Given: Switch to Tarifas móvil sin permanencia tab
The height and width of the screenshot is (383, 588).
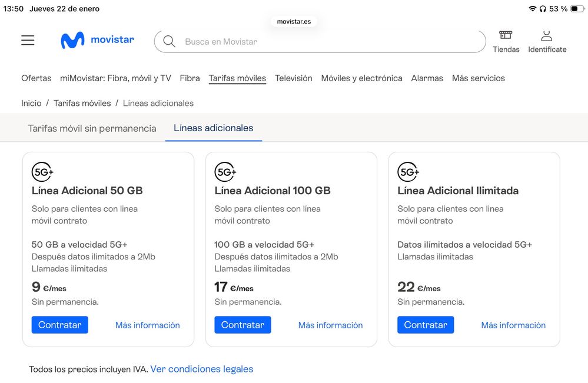Looking at the screenshot, I should (x=92, y=128).
